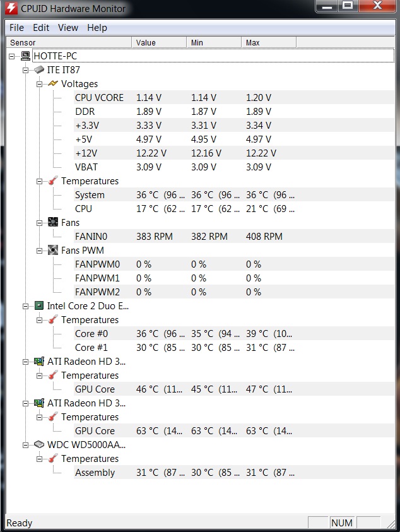400x532 pixels.
Task: Click the ITE IT87 chip icon
Action: point(39,70)
